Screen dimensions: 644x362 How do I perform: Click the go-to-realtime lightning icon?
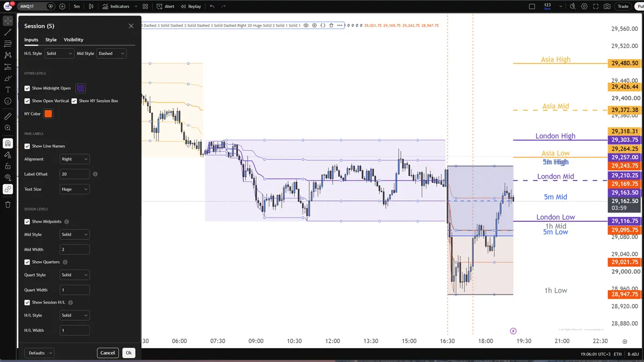point(513,331)
